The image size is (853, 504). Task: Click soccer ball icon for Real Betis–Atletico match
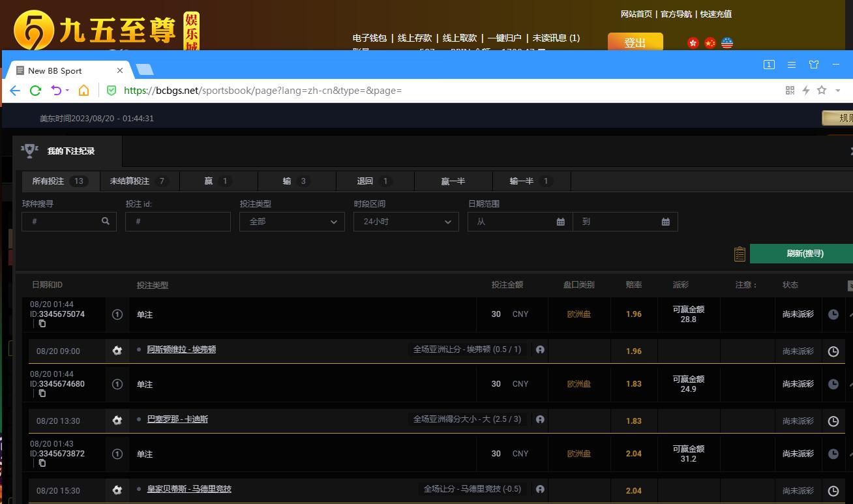click(117, 490)
